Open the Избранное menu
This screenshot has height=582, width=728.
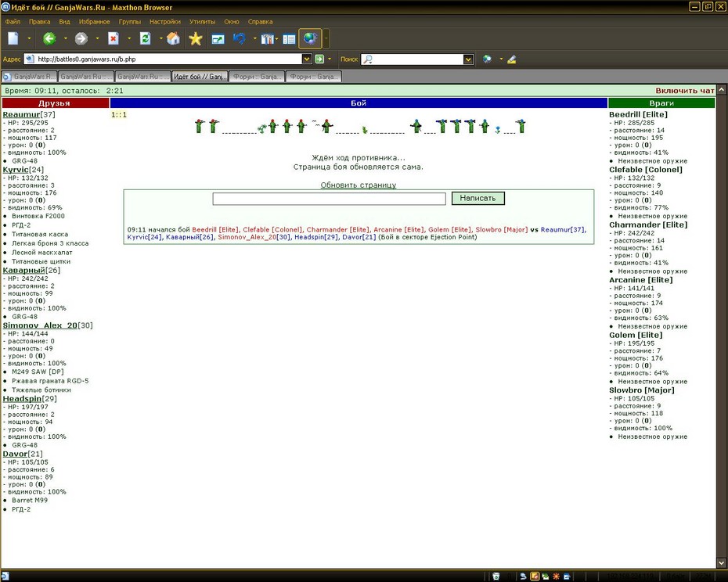point(94,21)
